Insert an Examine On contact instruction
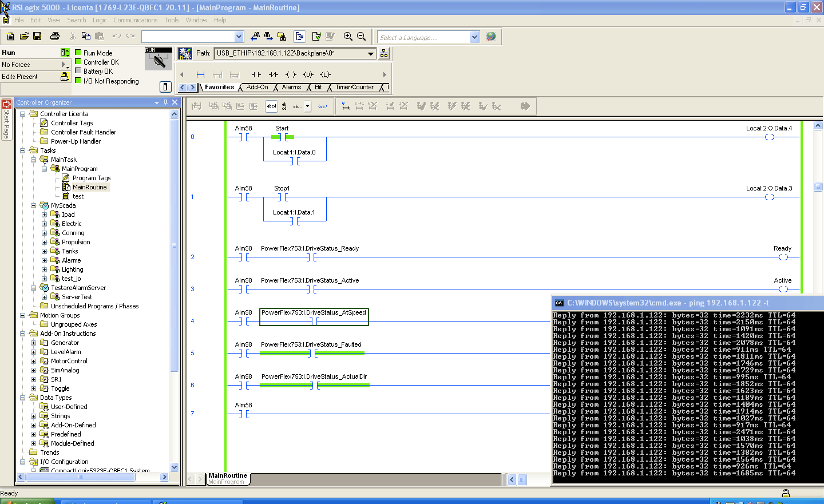Image resolution: width=824 pixels, height=504 pixels. [256, 74]
